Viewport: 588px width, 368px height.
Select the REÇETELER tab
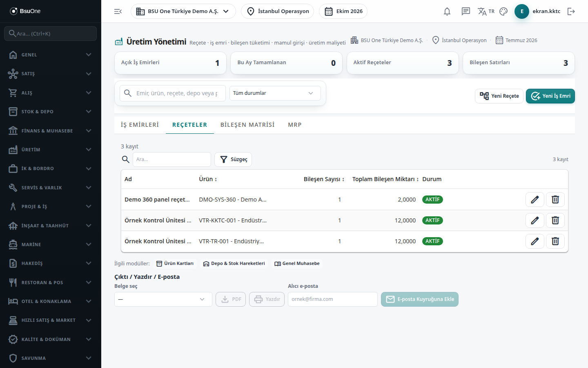(x=190, y=125)
